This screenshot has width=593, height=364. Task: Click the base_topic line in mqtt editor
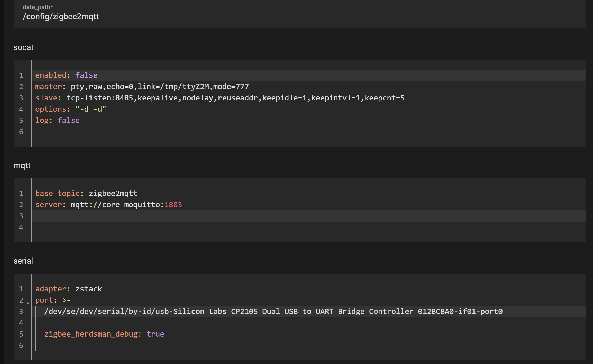point(86,193)
